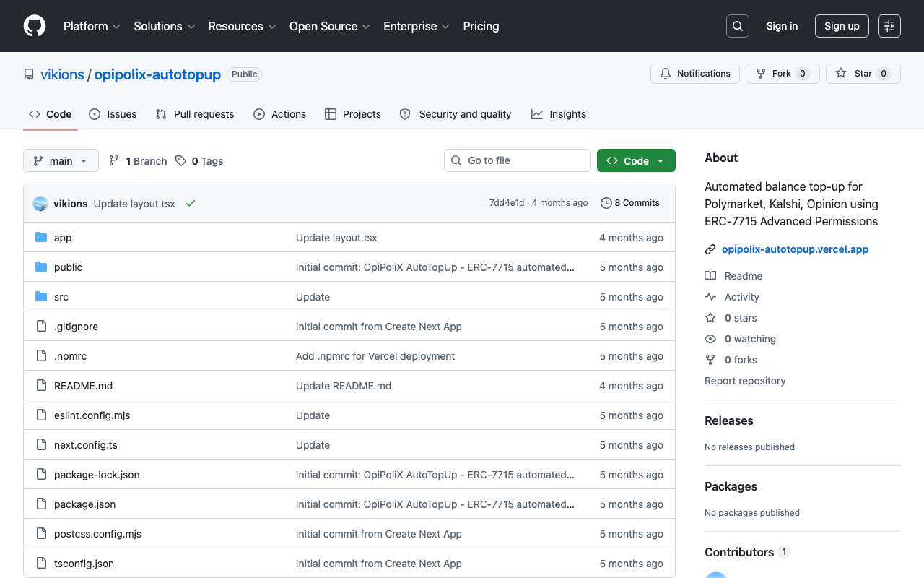Open the 1 Branch link
The height and width of the screenshot is (578, 924).
tap(138, 161)
